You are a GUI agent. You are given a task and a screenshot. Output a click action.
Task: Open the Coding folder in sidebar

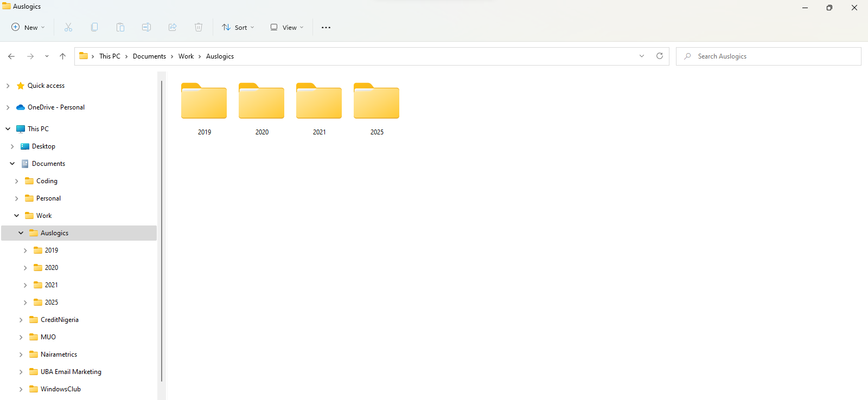(x=47, y=181)
